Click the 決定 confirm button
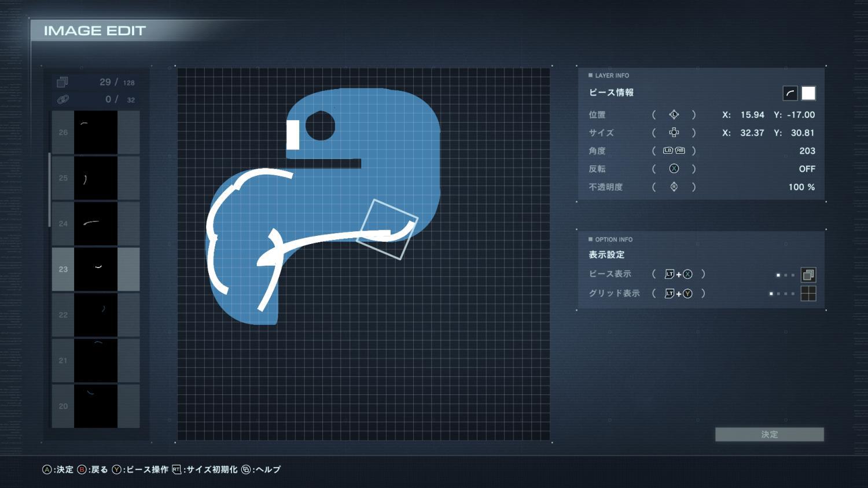868x488 pixels. pos(770,434)
